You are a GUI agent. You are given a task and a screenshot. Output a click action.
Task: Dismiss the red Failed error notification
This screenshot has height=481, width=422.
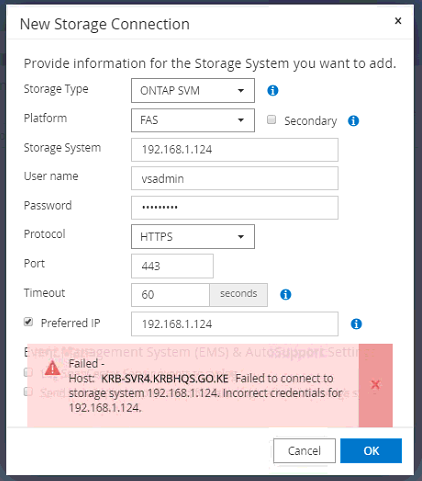(375, 385)
